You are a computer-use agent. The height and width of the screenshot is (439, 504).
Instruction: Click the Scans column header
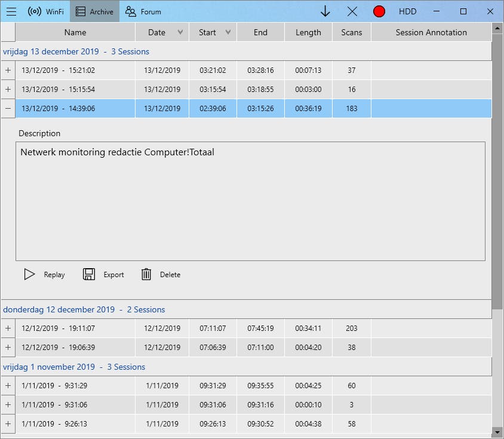coord(351,32)
